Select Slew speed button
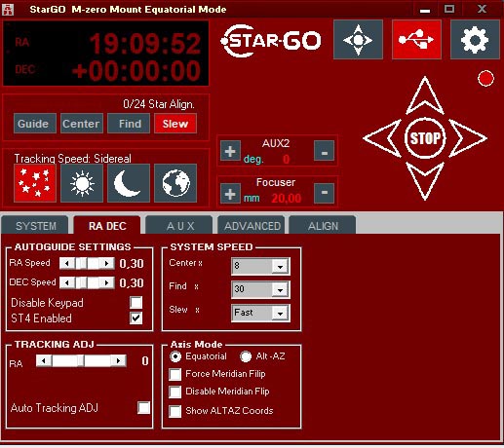 tap(175, 124)
